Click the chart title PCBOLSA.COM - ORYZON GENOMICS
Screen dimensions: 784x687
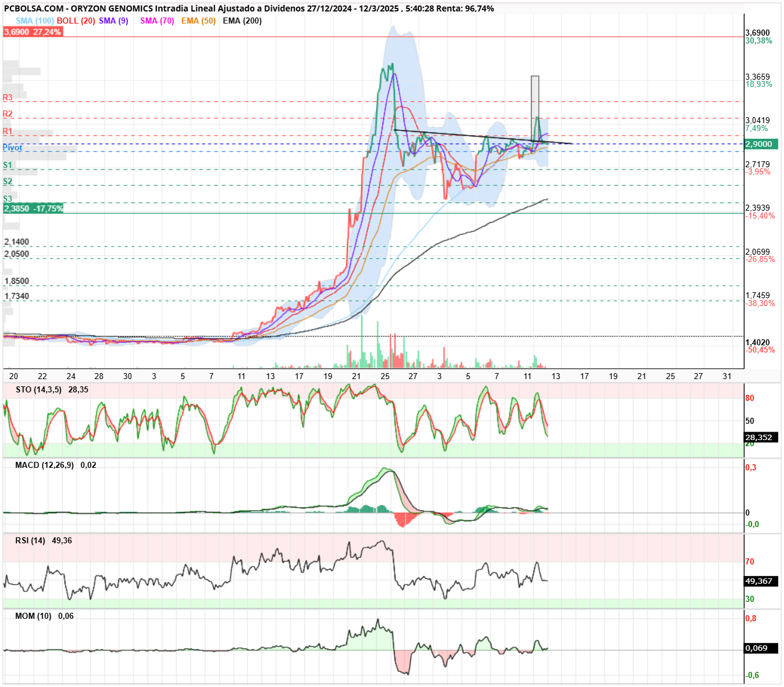(x=79, y=8)
